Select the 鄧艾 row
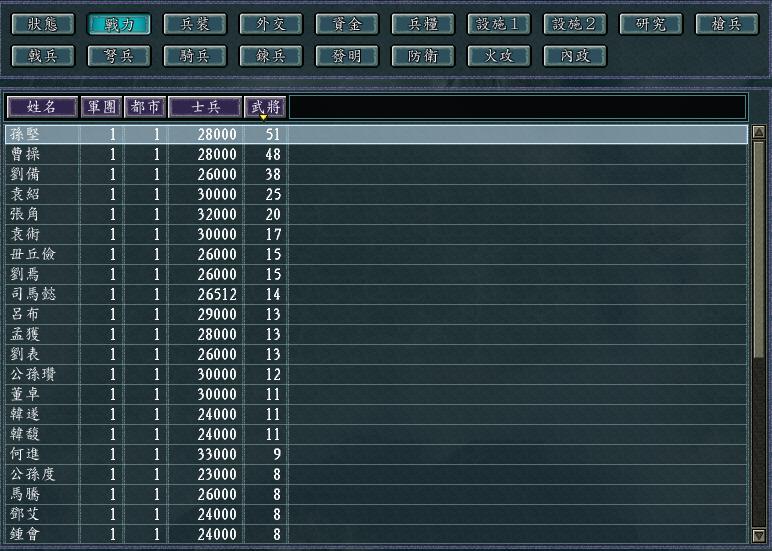 [377, 515]
